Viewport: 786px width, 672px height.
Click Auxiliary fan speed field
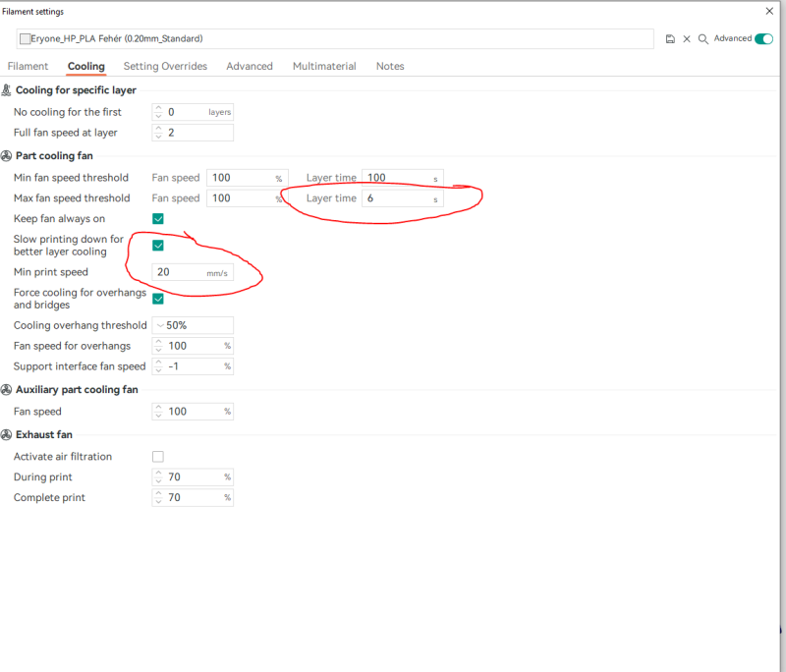point(193,412)
